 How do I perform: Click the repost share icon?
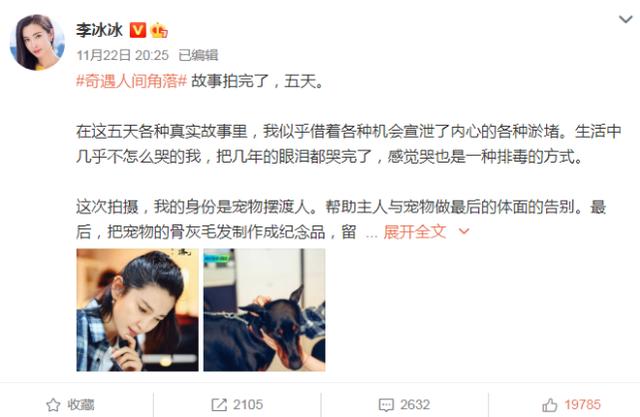pyautogui.click(x=219, y=405)
